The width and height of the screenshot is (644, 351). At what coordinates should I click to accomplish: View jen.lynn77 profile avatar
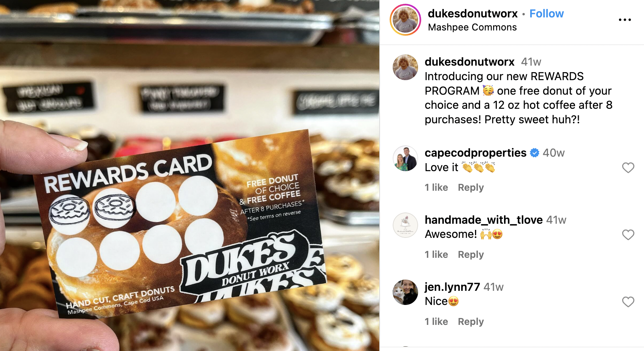(405, 292)
